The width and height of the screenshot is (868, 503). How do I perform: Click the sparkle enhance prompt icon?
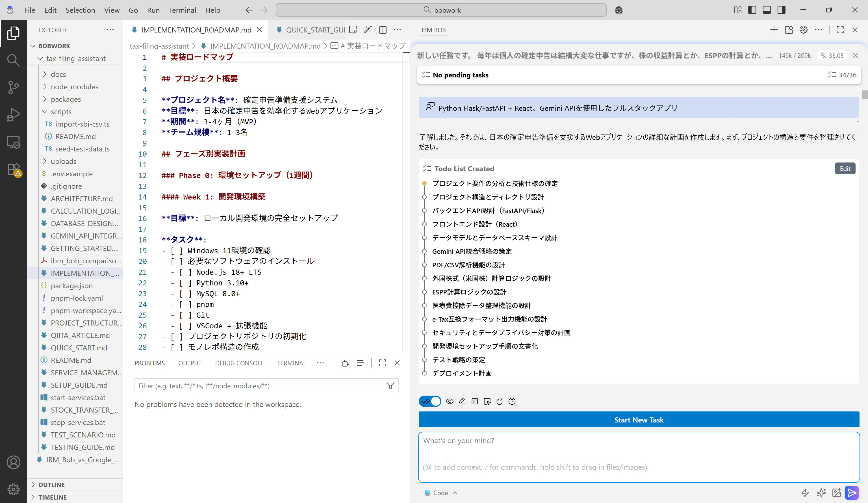point(821,493)
